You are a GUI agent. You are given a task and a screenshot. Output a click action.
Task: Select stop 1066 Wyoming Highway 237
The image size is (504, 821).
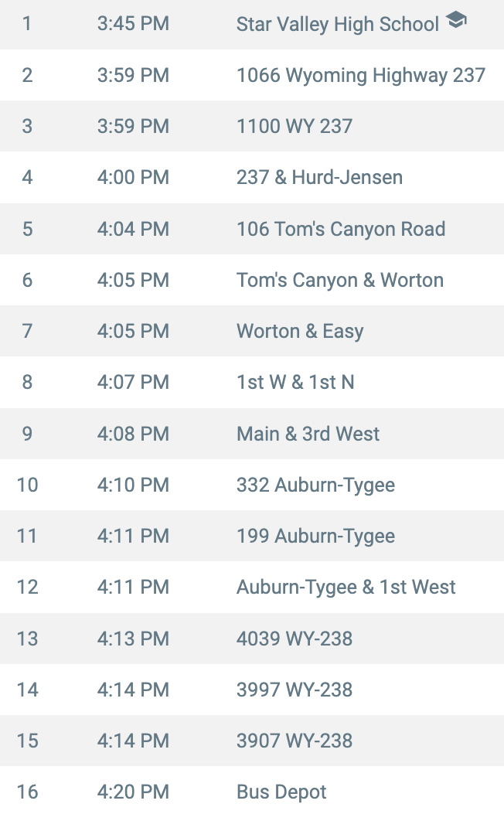[x=360, y=75]
